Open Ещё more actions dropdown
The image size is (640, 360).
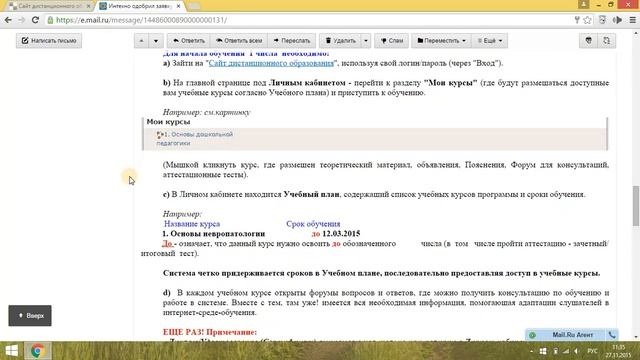click(x=490, y=41)
